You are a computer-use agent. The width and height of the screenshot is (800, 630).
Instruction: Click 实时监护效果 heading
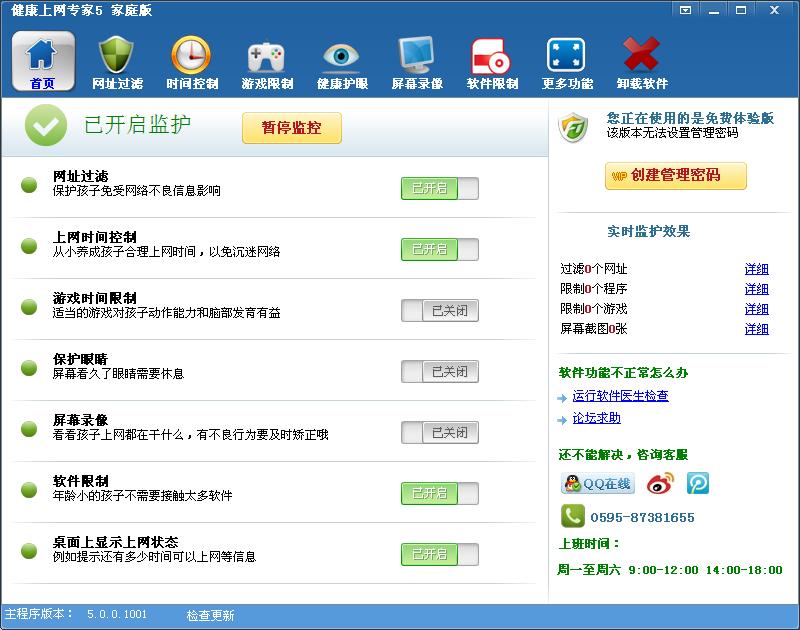(648, 232)
